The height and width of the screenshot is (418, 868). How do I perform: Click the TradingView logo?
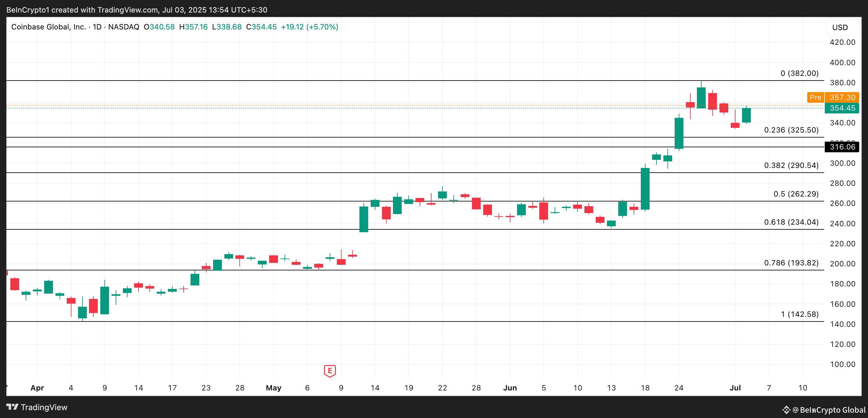(x=37, y=407)
